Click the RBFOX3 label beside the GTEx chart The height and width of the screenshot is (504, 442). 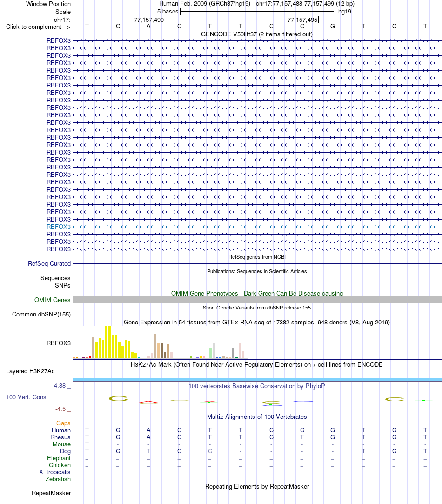tap(59, 343)
